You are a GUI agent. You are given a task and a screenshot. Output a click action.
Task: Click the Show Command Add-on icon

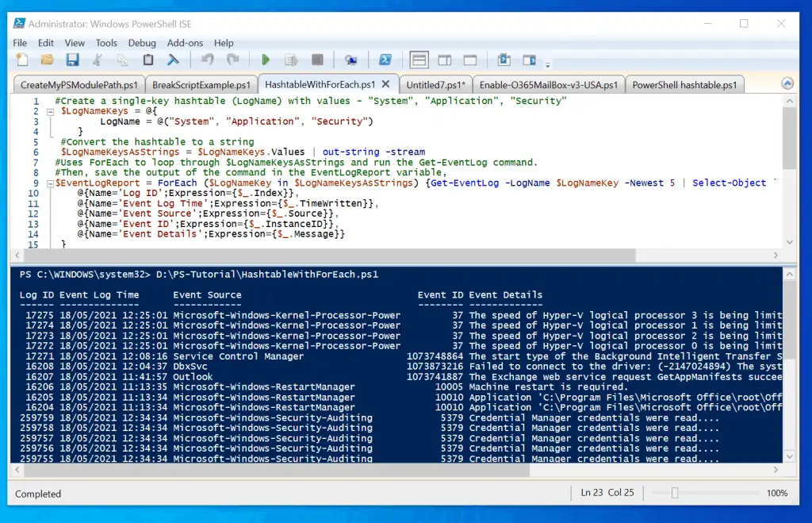tap(529, 60)
